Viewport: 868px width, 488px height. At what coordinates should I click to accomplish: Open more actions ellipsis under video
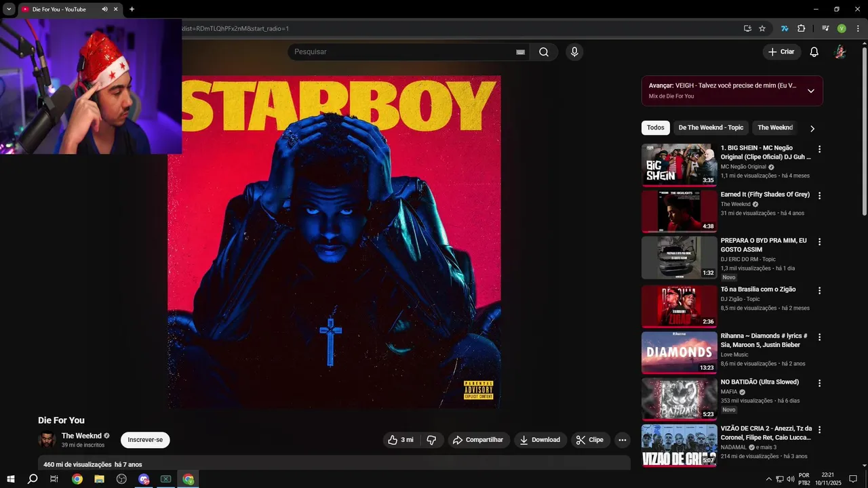623,440
